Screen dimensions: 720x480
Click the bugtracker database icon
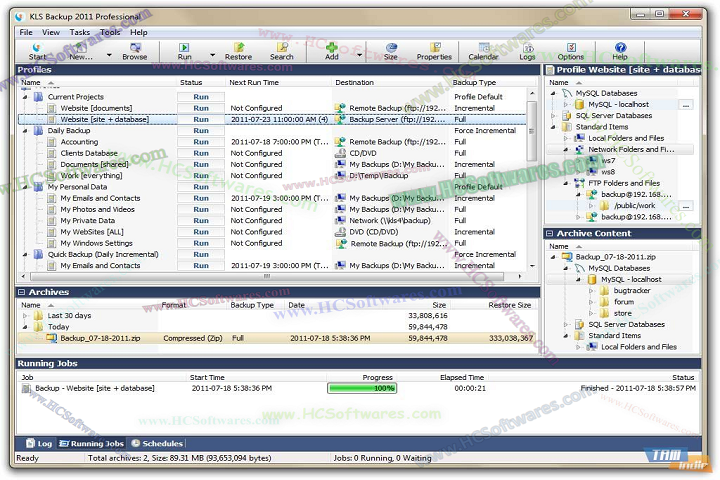[604, 291]
